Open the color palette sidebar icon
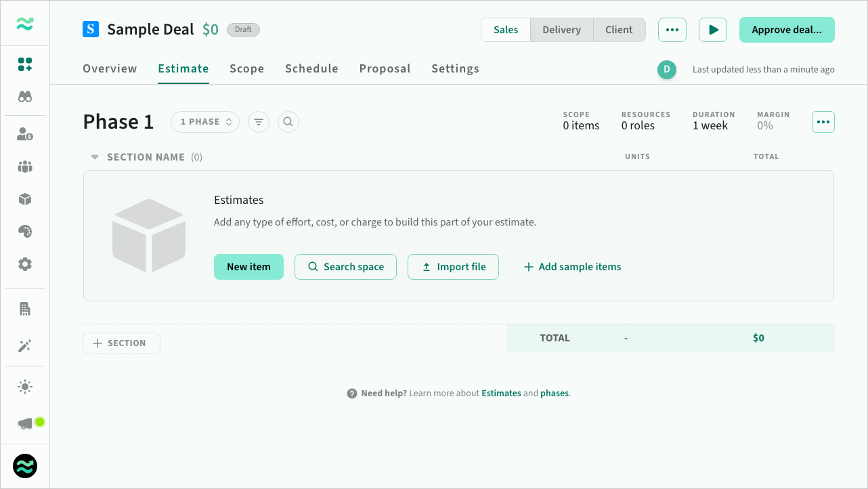This screenshot has height=489, width=868. 25,232
